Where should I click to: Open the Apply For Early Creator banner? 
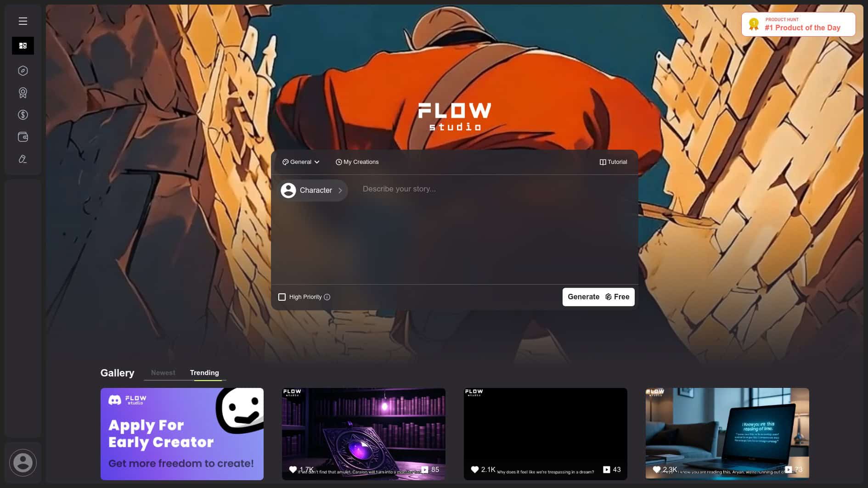click(182, 433)
